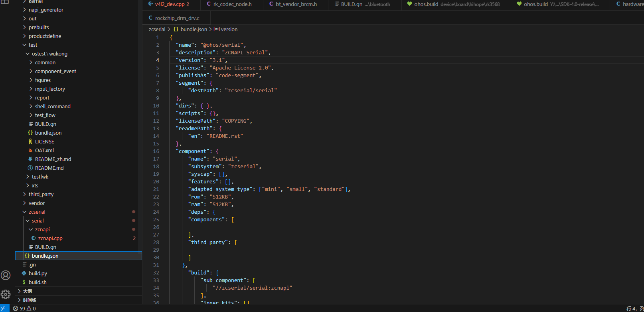The image size is (644, 312).
Task: Click the bundle.json breadcrumb segment
Action: click(x=194, y=29)
